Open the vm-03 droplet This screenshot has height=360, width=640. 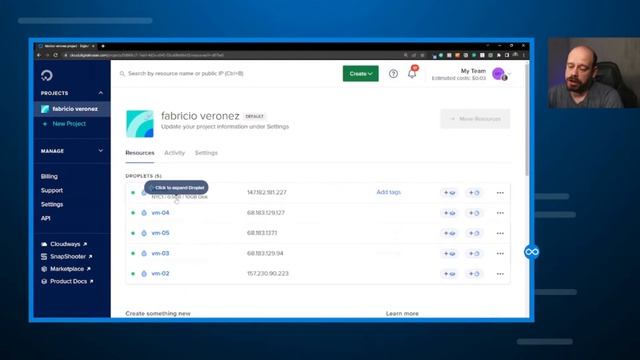tap(160, 253)
